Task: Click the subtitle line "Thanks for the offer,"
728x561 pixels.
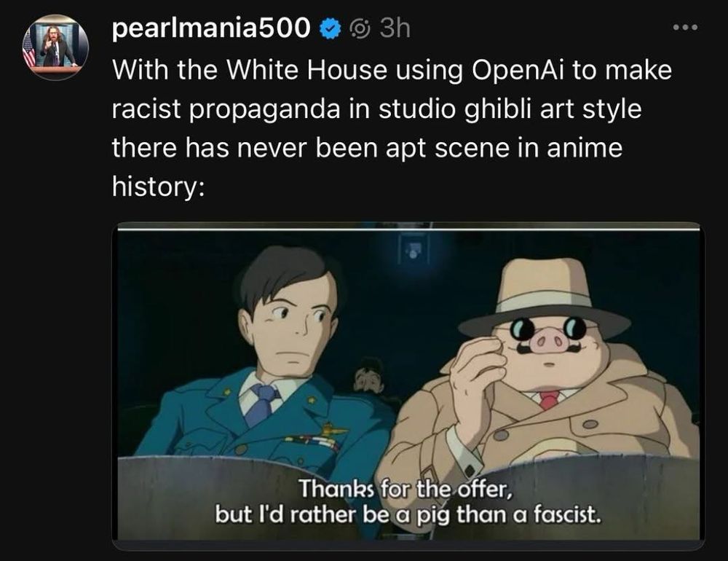Action: click(x=405, y=488)
